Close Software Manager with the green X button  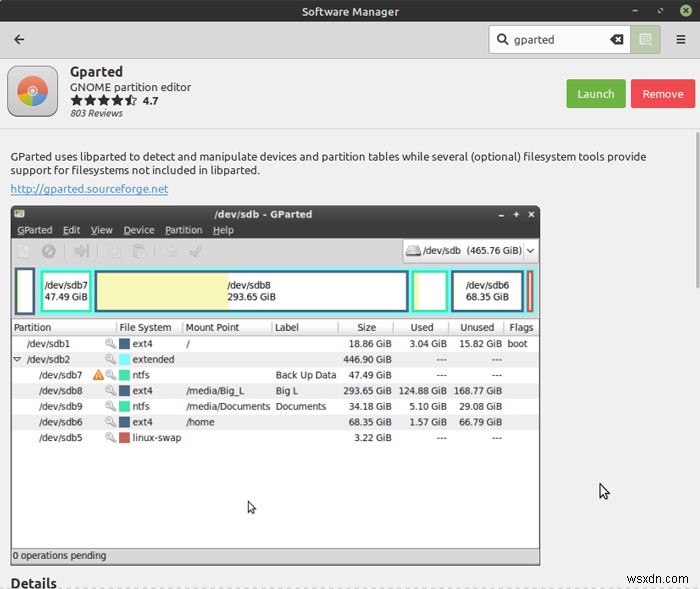686,11
